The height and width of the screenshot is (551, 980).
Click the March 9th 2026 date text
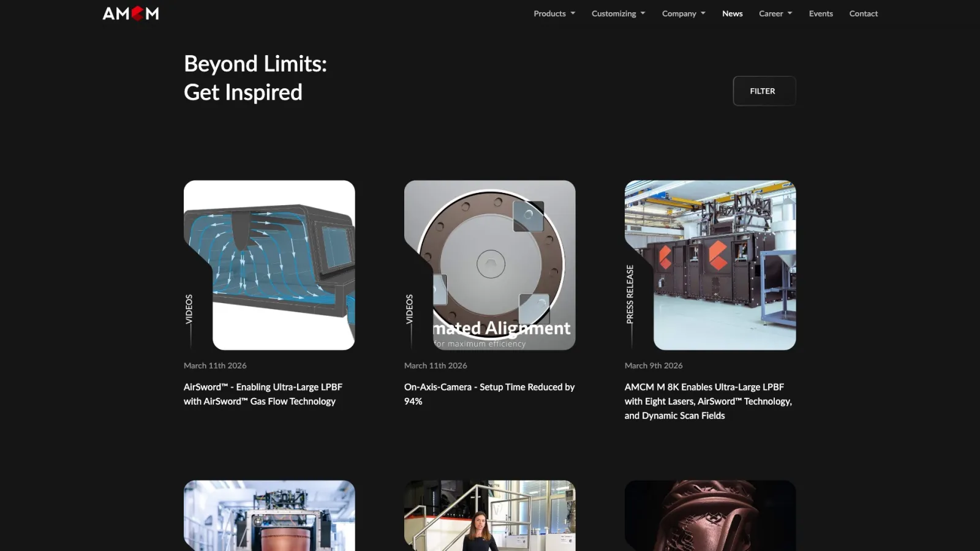click(654, 365)
